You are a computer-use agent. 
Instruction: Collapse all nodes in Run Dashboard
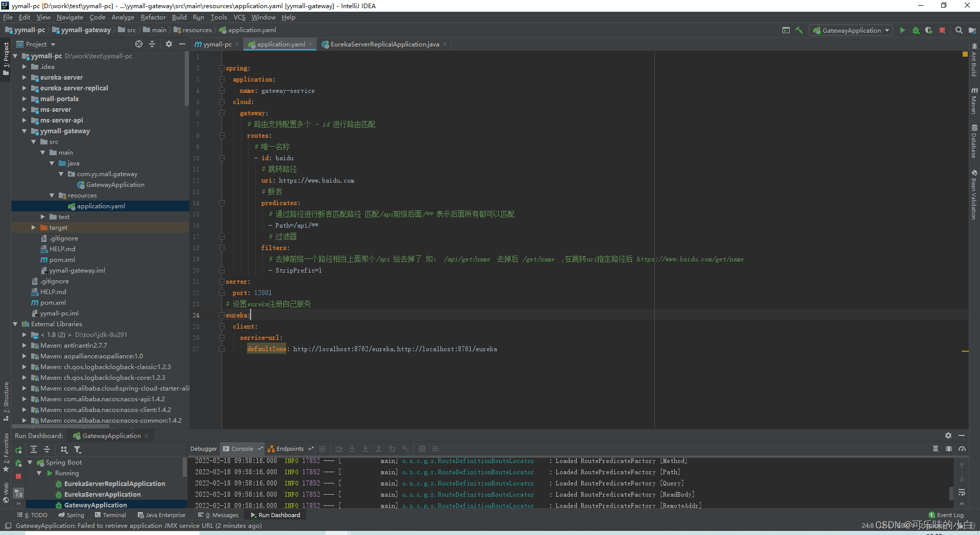(47, 450)
